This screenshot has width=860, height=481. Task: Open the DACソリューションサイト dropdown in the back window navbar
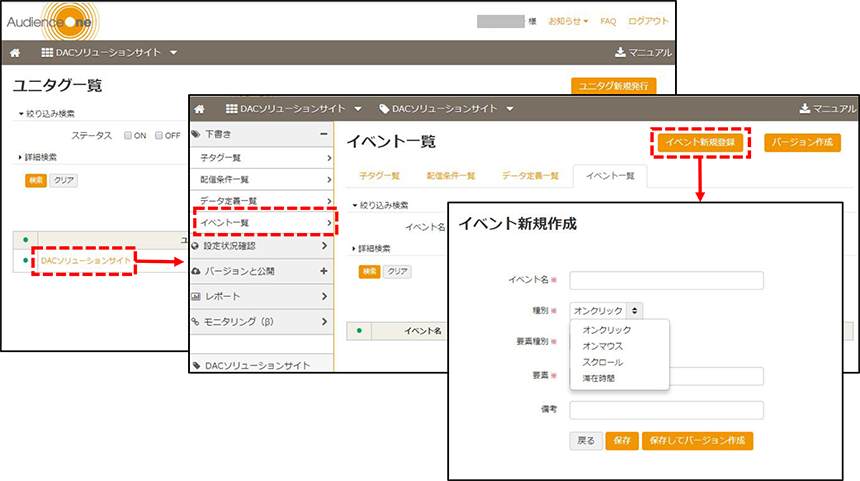click(173, 53)
